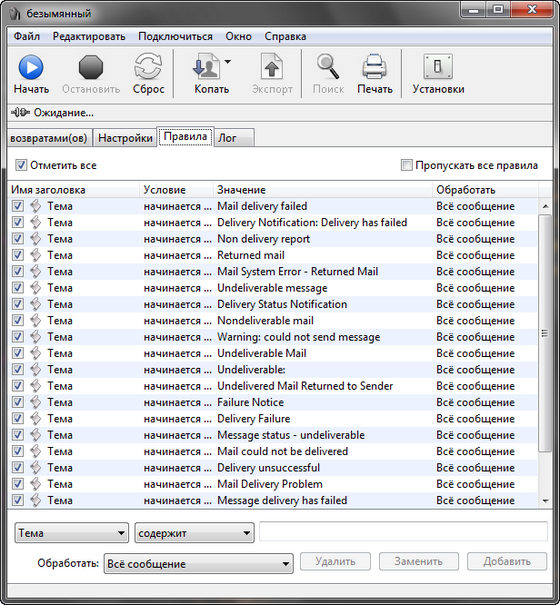Open the Файл menu
Viewport: 560px width, 605px height.
[x=27, y=37]
